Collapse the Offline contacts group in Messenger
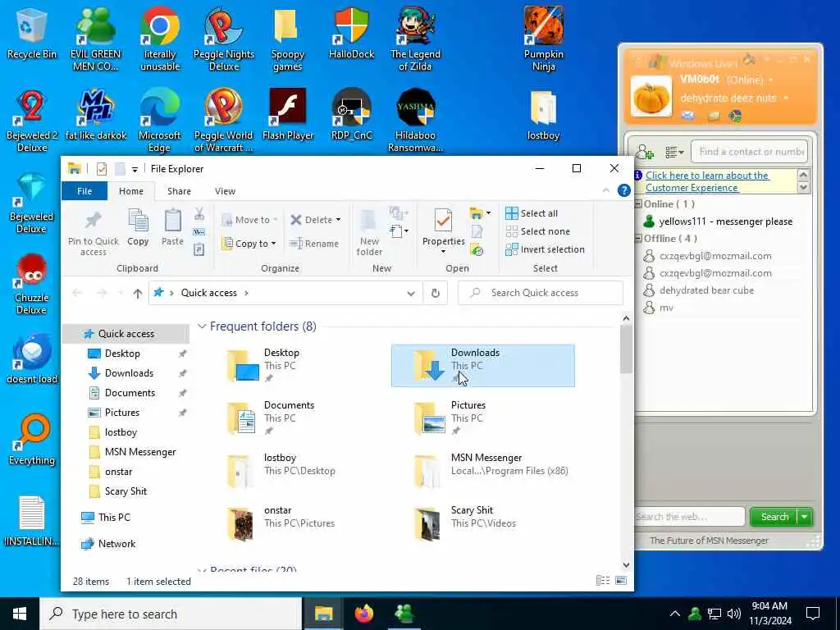The height and width of the screenshot is (630, 840). [638, 239]
